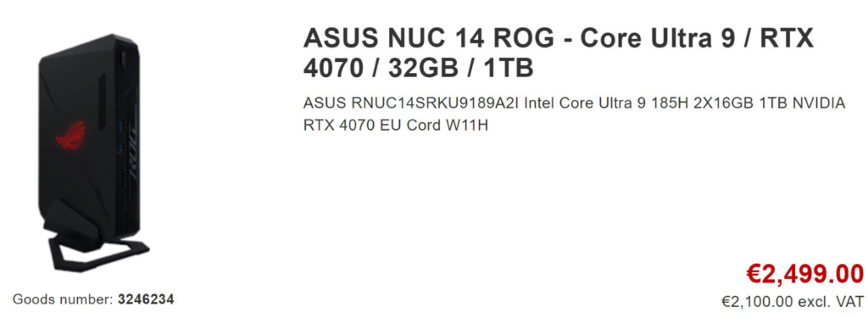Click the euro sign of the red price
This screenshot has width=868, height=318.
point(754,274)
